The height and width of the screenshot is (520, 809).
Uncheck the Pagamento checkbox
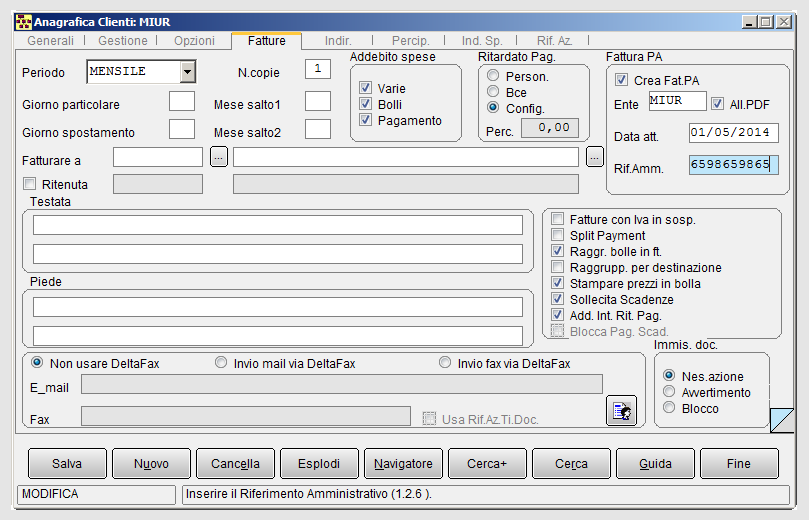pyautogui.click(x=365, y=120)
